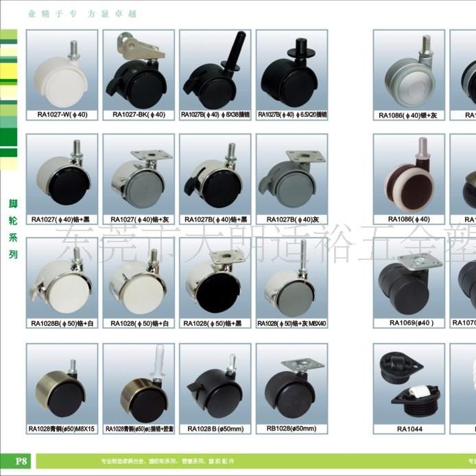
Task: Open the RA1028 B black brake caster photo
Action: [215, 384]
